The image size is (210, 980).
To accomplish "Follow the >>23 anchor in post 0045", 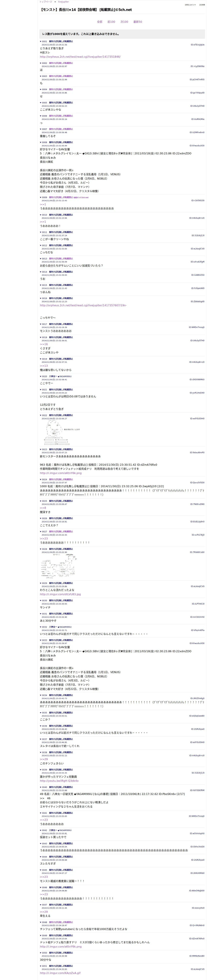I will coord(44,877).
